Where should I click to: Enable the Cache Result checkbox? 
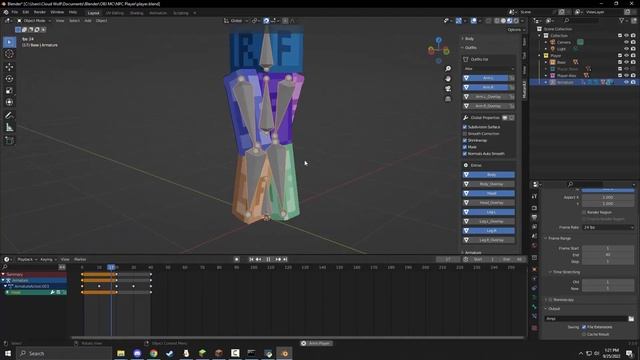coord(584,334)
